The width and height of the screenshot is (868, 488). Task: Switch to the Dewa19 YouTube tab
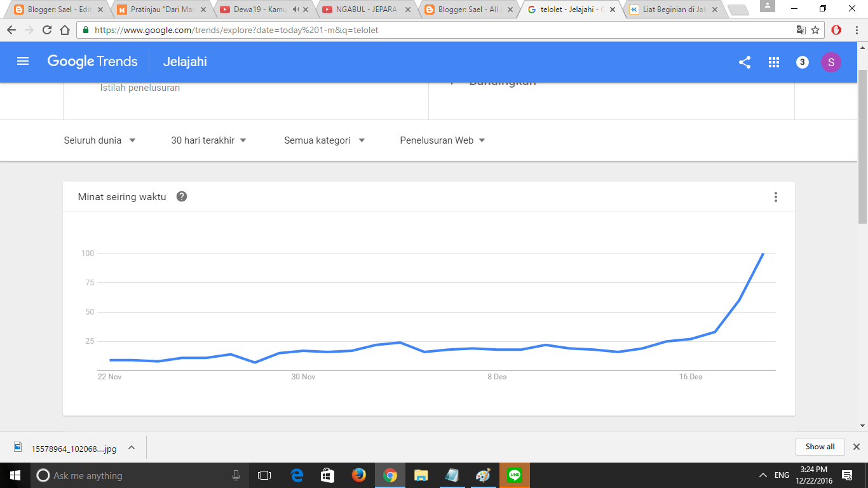(264, 10)
